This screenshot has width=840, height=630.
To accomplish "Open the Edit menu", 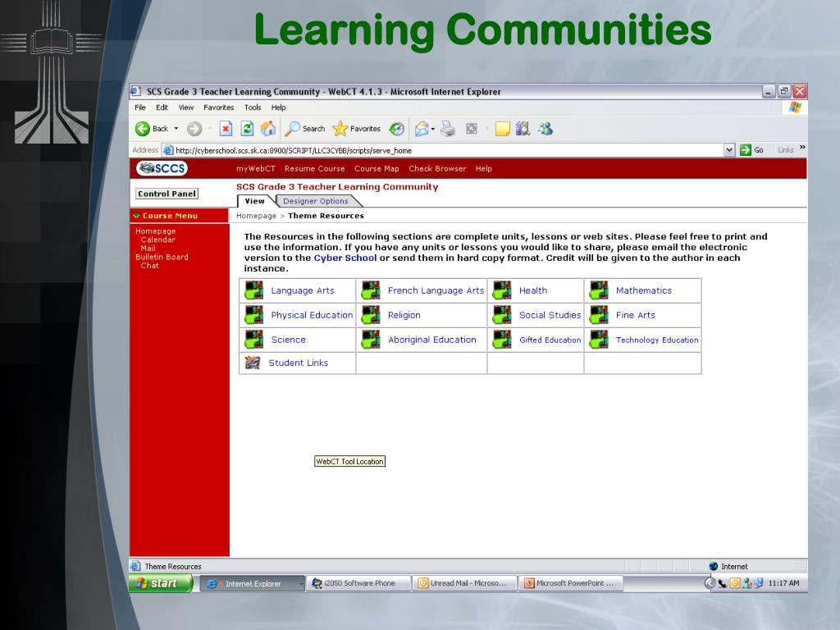I will click(162, 107).
